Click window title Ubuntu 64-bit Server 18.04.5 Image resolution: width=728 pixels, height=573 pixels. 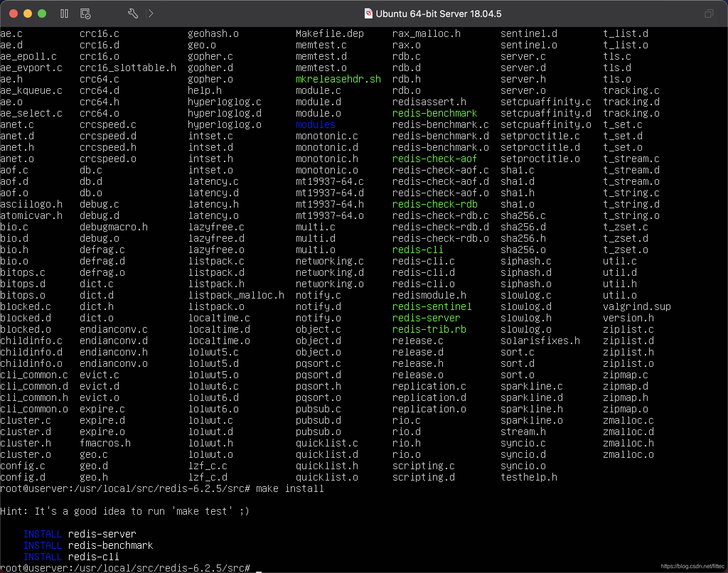[x=438, y=14]
